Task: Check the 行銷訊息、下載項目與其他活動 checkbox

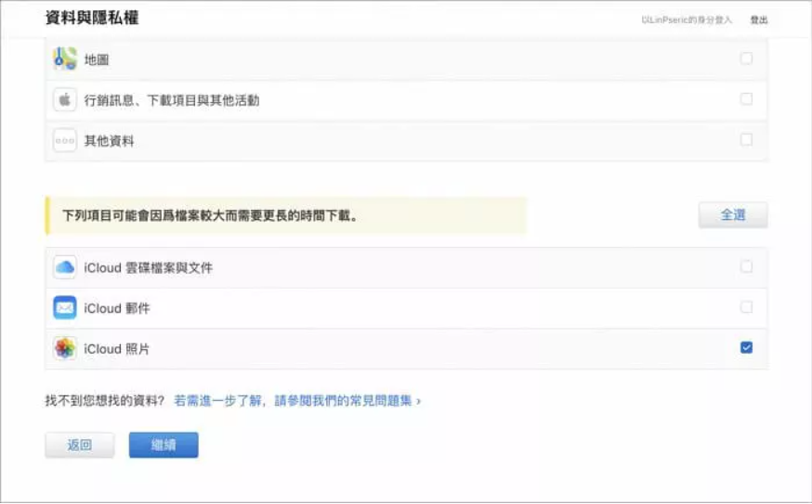Action: click(746, 98)
